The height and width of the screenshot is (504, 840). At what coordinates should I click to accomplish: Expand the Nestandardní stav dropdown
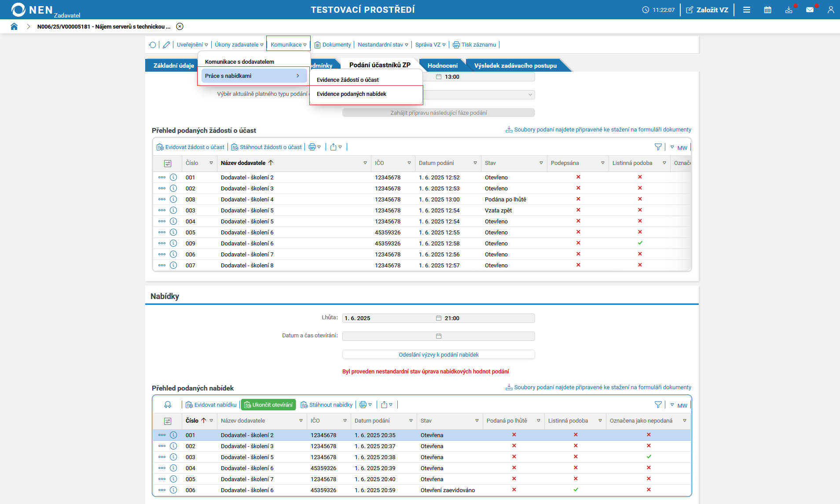[x=383, y=45]
